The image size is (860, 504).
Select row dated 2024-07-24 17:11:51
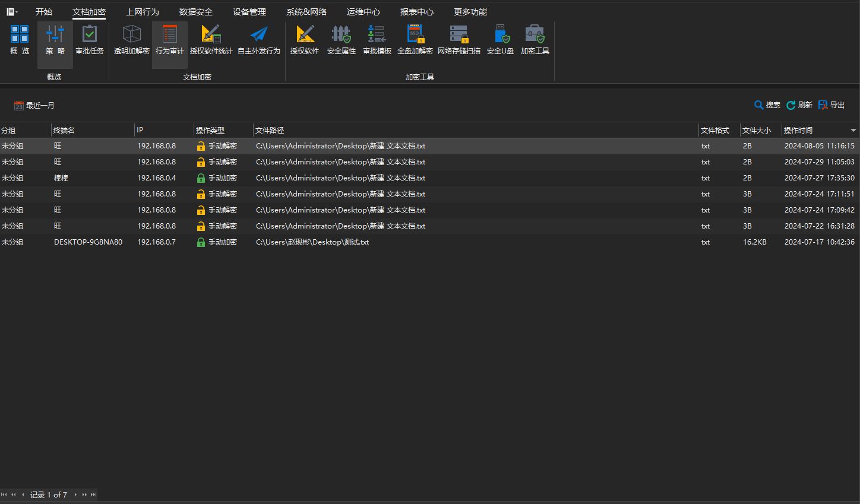(430, 194)
